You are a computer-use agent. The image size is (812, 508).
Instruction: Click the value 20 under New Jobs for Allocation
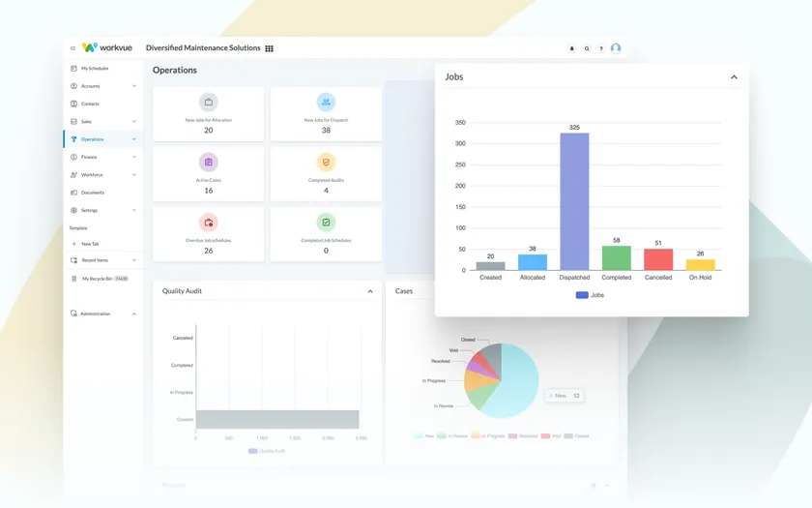(208, 130)
